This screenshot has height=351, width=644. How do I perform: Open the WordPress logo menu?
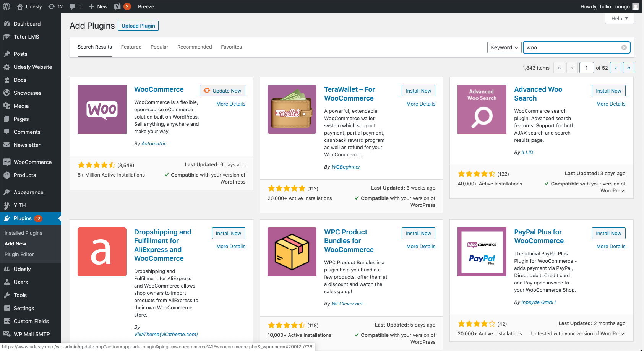pos(6,6)
